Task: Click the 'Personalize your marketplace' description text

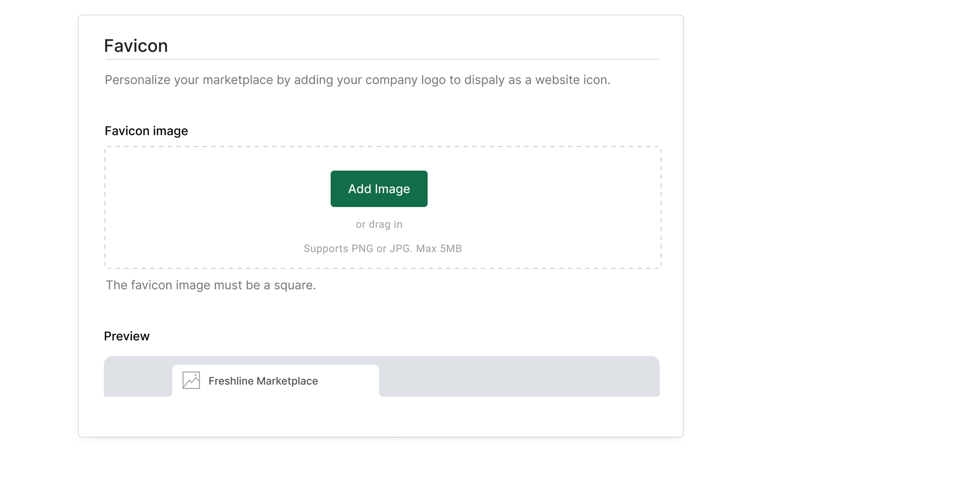Action: (x=358, y=80)
